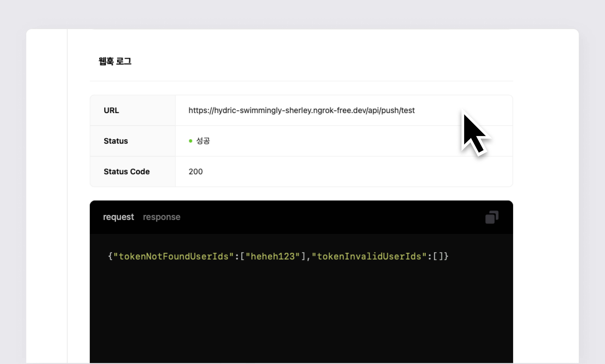605x364 pixels.
Task: Click the narrow left sidebar panel
Action: pos(47,196)
